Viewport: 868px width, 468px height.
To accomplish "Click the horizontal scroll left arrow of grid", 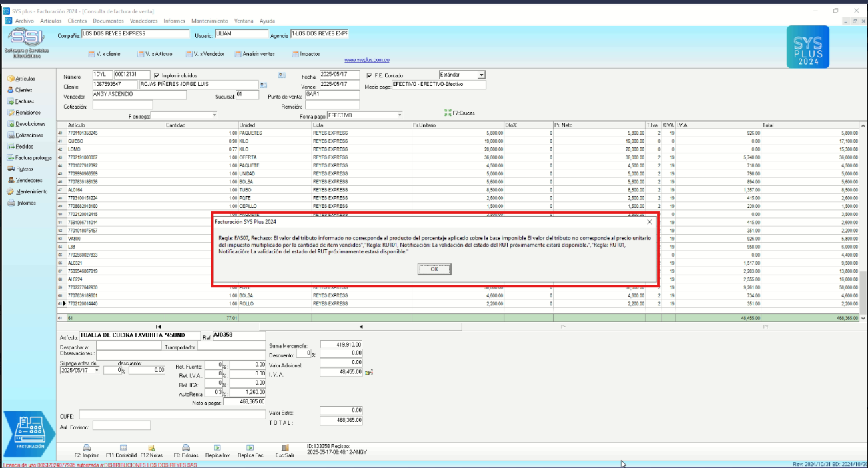I will point(360,327).
